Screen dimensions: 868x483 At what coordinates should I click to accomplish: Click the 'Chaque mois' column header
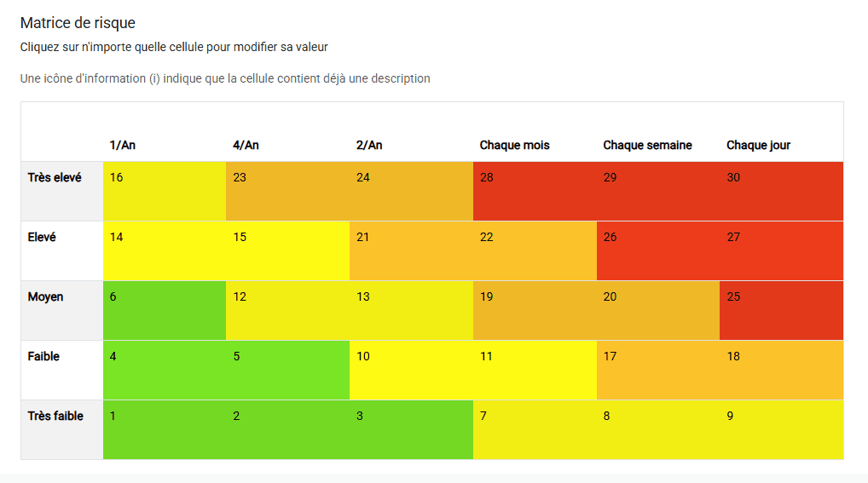tap(514, 145)
